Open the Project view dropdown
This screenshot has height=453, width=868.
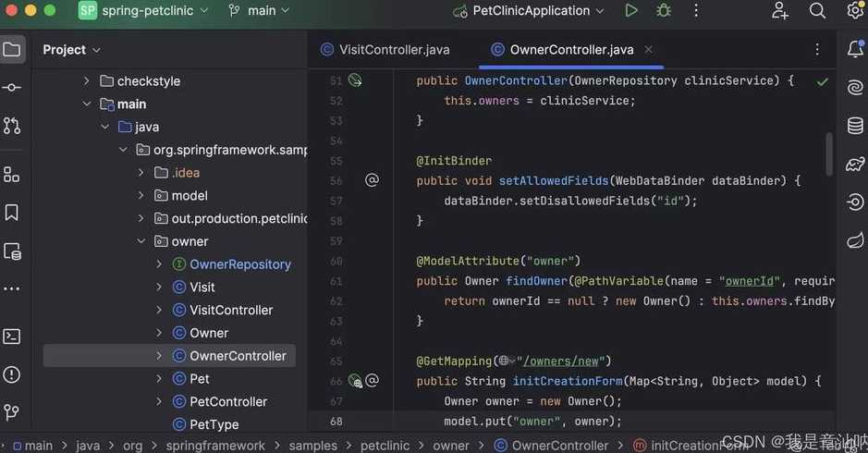pos(72,50)
